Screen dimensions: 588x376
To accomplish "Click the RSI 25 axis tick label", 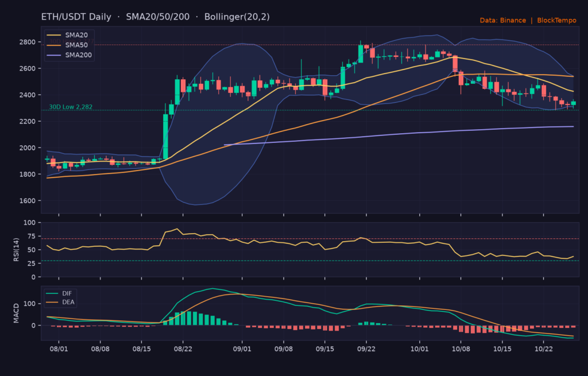I will (32, 263).
